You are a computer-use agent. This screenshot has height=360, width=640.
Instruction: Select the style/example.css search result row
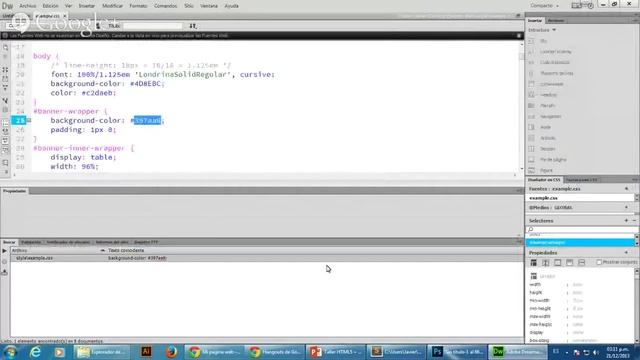pyautogui.click(x=267, y=258)
